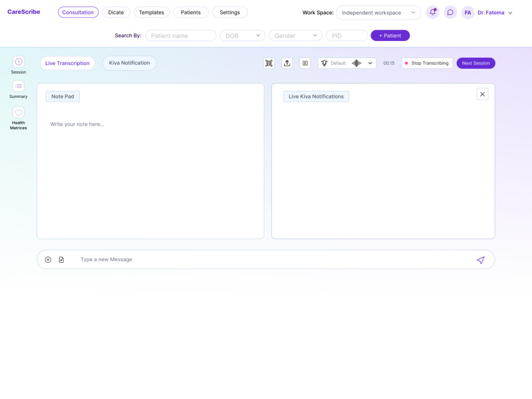Viewport: 532px width, 399px height.
Task: Click the Dr. Fatema name
Action: click(491, 13)
